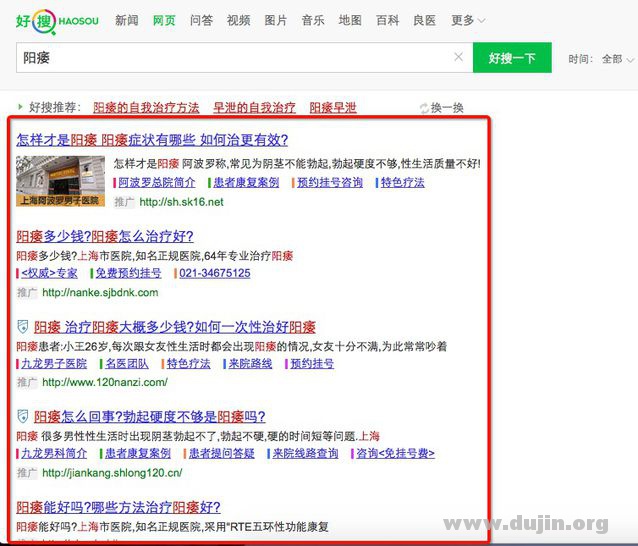Expand the 更多 dropdown menu

[x=468, y=20]
